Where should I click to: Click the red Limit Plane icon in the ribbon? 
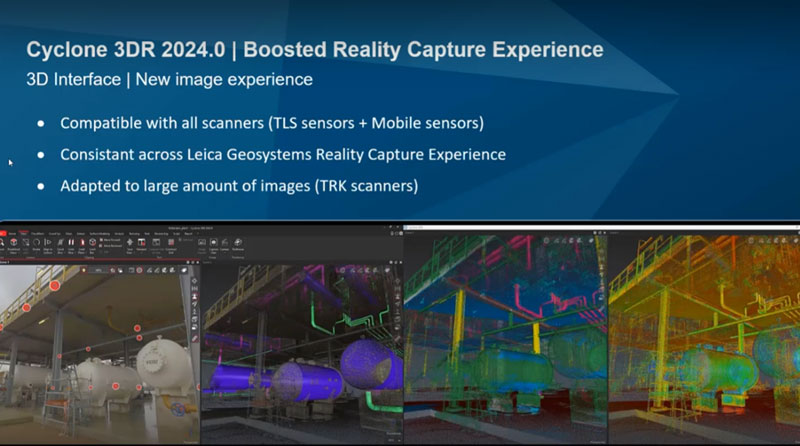point(82,242)
